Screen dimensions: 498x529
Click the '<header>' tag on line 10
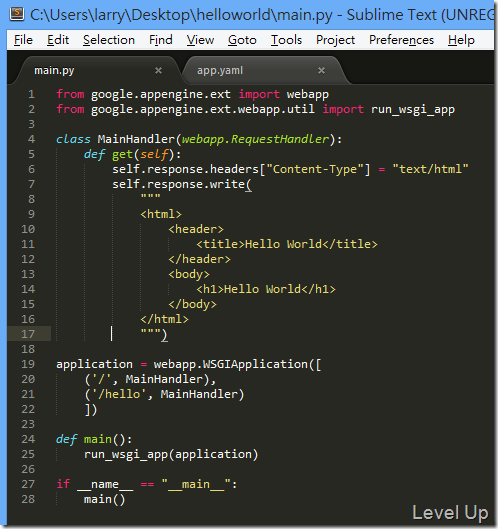click(x=196, y=229)
